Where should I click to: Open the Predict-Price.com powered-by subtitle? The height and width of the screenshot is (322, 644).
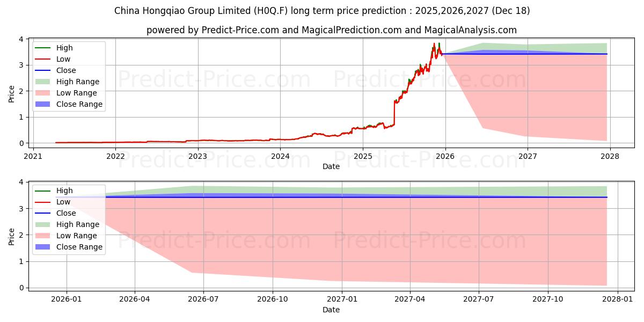(331, 30)
